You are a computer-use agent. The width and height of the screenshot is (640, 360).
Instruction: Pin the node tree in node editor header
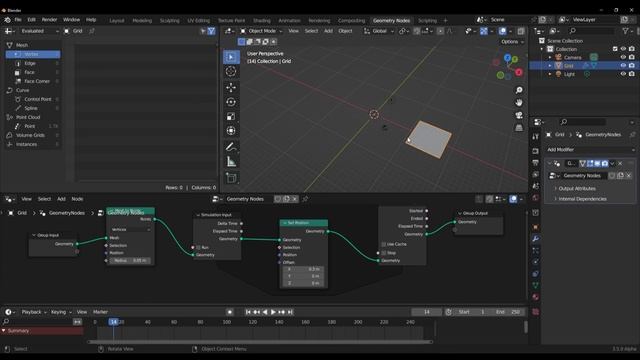click(305, 199)
